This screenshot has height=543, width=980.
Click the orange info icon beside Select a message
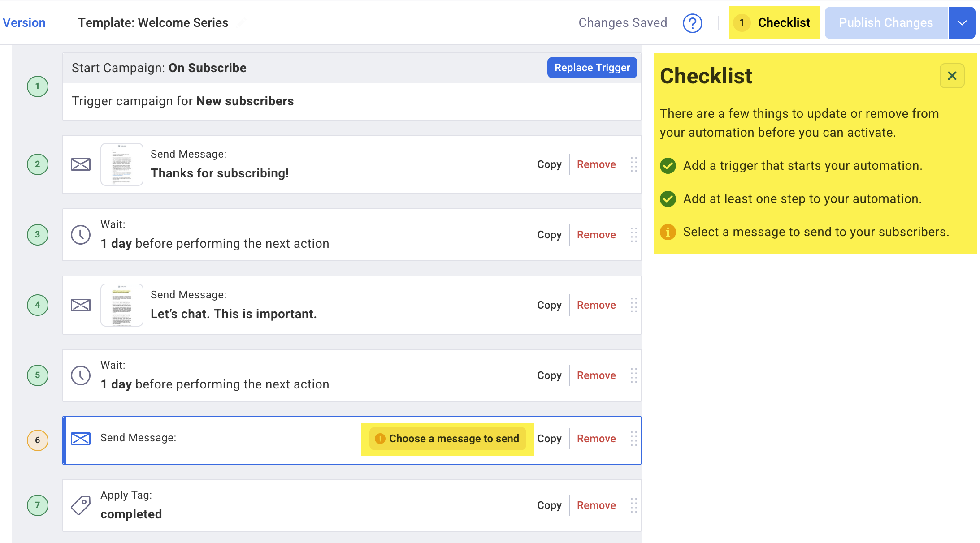click(668, 232)
